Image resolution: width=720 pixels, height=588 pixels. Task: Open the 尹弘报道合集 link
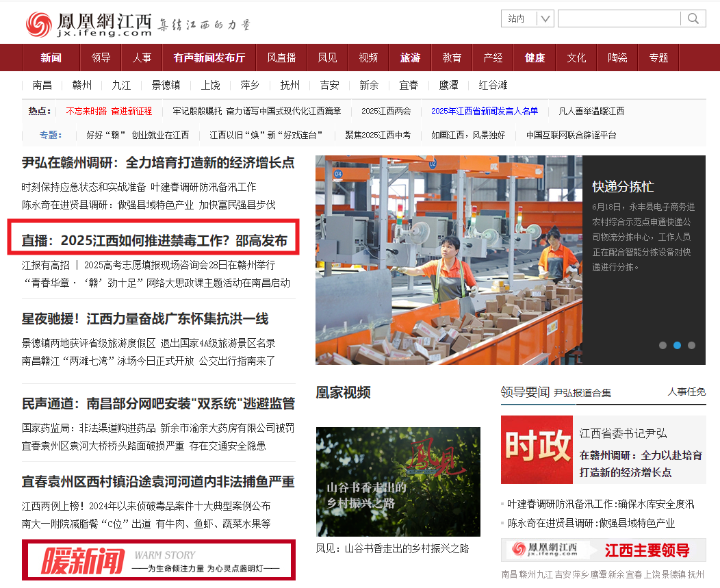(582, 393)
